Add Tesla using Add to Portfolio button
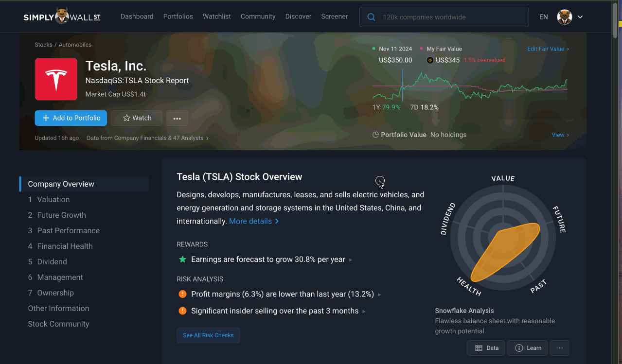 point(71,118)
